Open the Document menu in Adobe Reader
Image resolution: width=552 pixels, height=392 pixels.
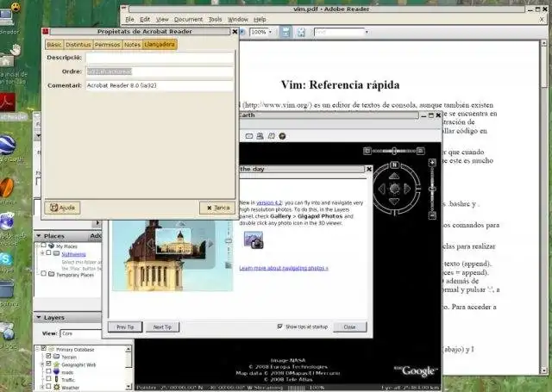click(x=188, y=19)
